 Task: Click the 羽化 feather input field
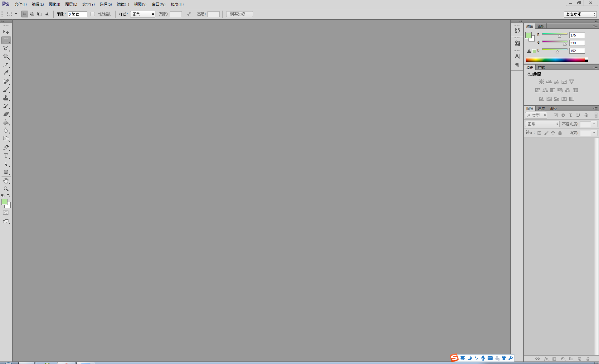77,14
